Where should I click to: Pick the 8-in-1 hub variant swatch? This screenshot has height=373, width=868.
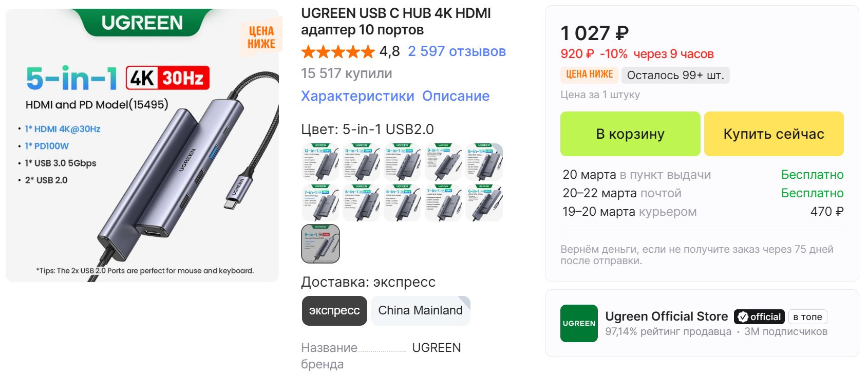484,162
